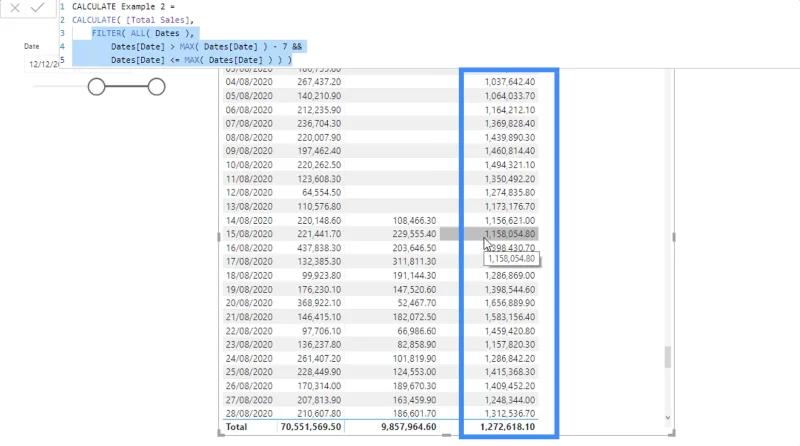Select date cell 26/08/2020
Screen dimensions: 800x446
tap(249, 386)
